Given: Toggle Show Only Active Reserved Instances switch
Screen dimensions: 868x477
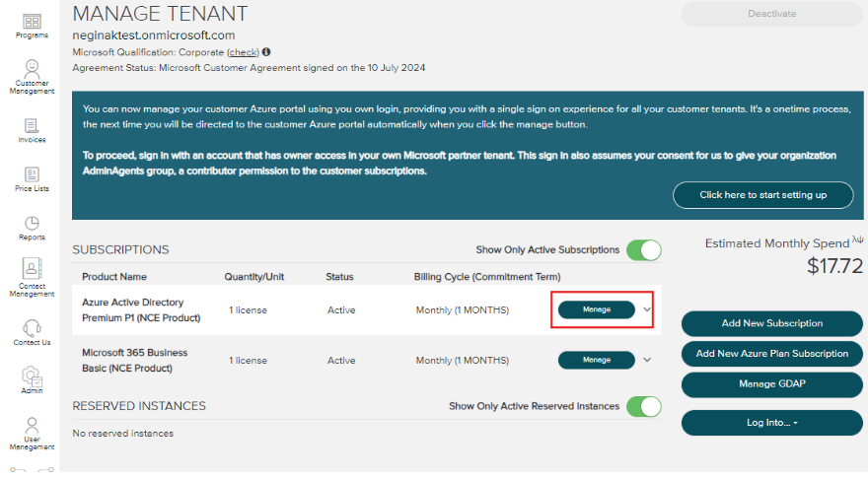Looking at the screenshot, I should (x=644, y=407).
